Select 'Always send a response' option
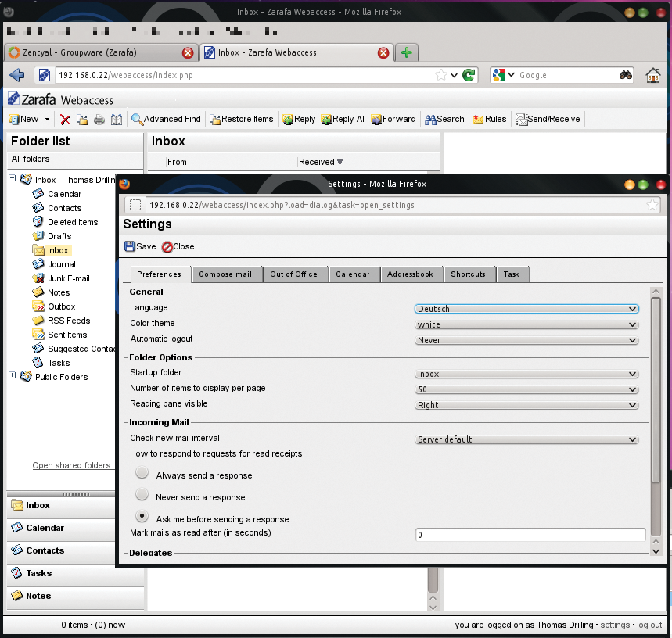 click(142, 472)
